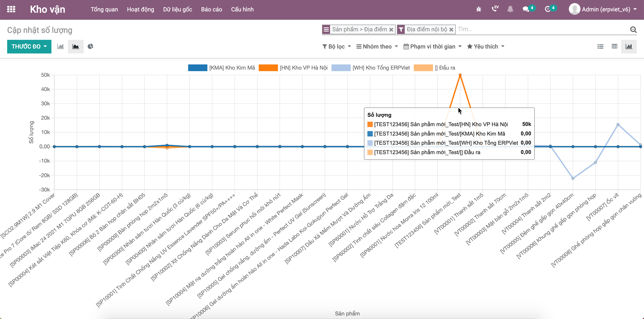This screenshot has height=319, width=644.
Task: Click the filter funnel facet icon
Action: (x=401, y=30)
